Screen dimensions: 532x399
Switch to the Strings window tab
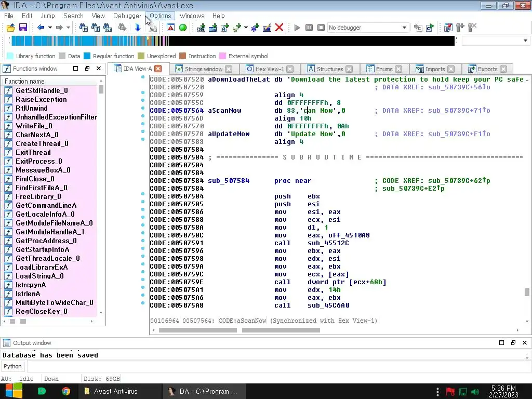(204, 69)
